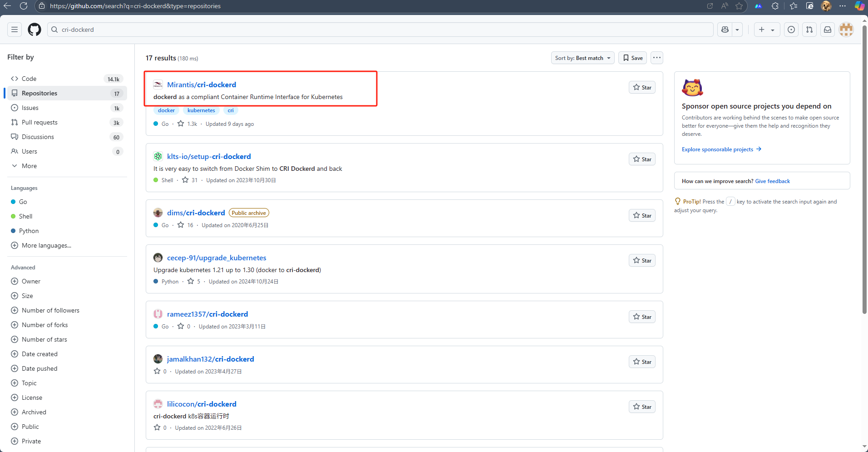Open browser settings and more menu

tap(843, 6)
